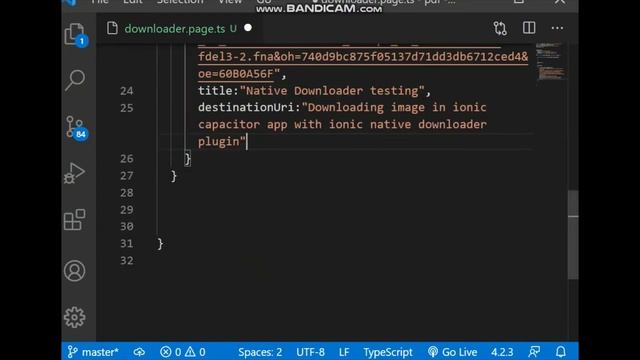Start Go Live server
Viewport: 640px width, 360px height.
click(x=452, y=352)
